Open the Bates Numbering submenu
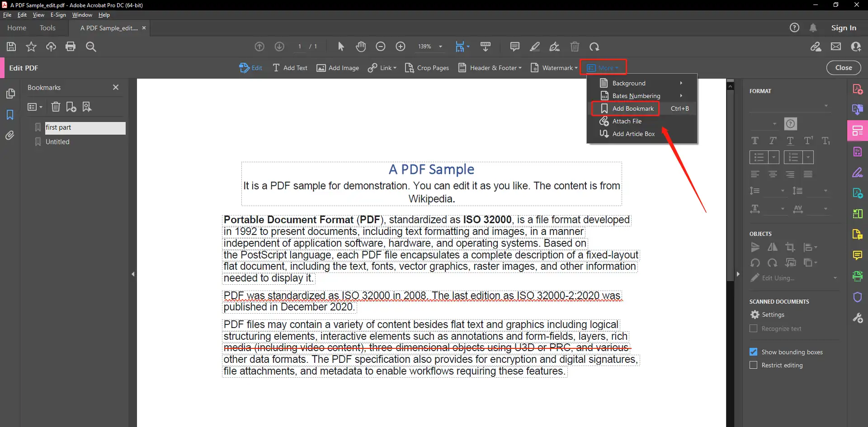Viewport: 868px width, 427px height. pyautogui.click(x=642, y=96)
